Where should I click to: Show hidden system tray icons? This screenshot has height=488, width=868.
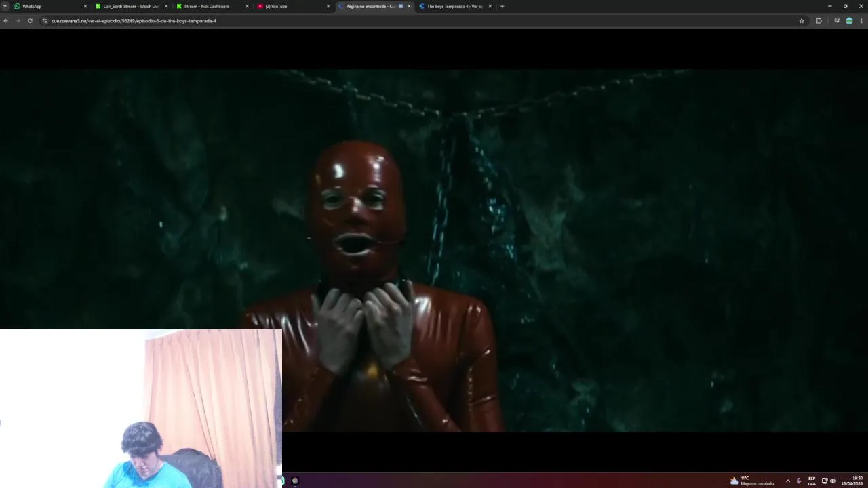pos(787,481)
